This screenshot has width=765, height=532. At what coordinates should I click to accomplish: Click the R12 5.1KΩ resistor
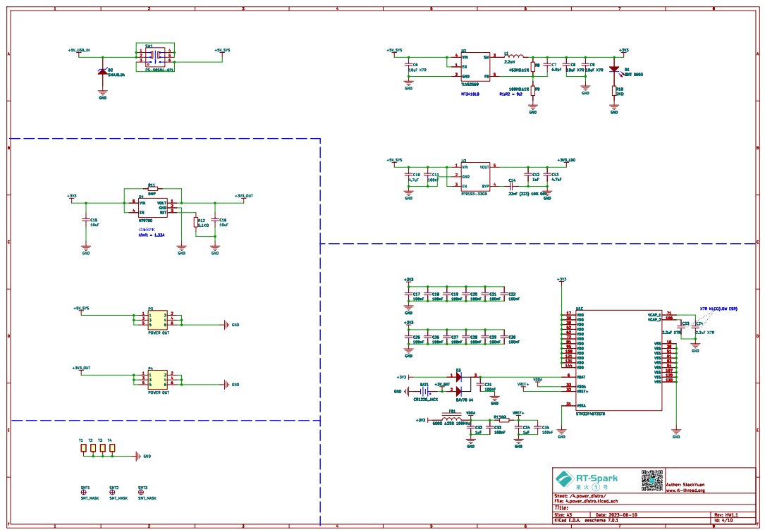[197, 222]
